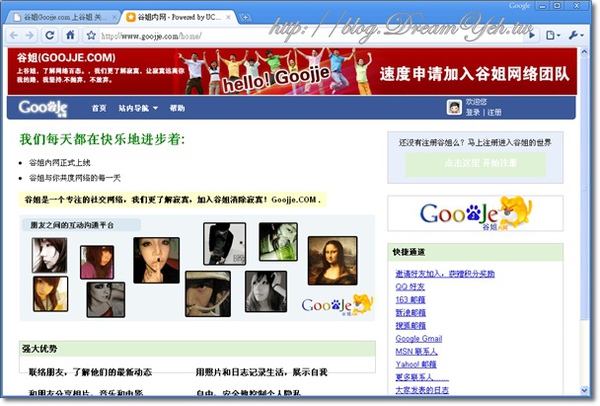600x406 pixels.
Task: Minimize the browser window
Action: (542, 6)
